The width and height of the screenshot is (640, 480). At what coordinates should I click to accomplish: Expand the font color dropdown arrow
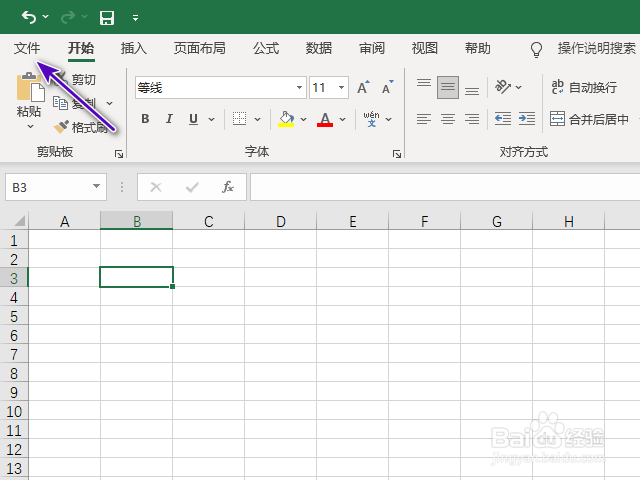click(x=342, y=119)
